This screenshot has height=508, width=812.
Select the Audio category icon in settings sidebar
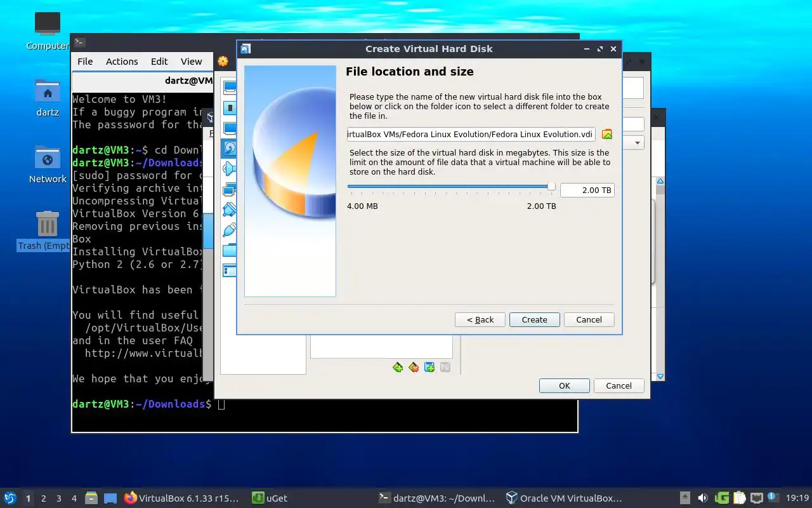pos(229,169)
